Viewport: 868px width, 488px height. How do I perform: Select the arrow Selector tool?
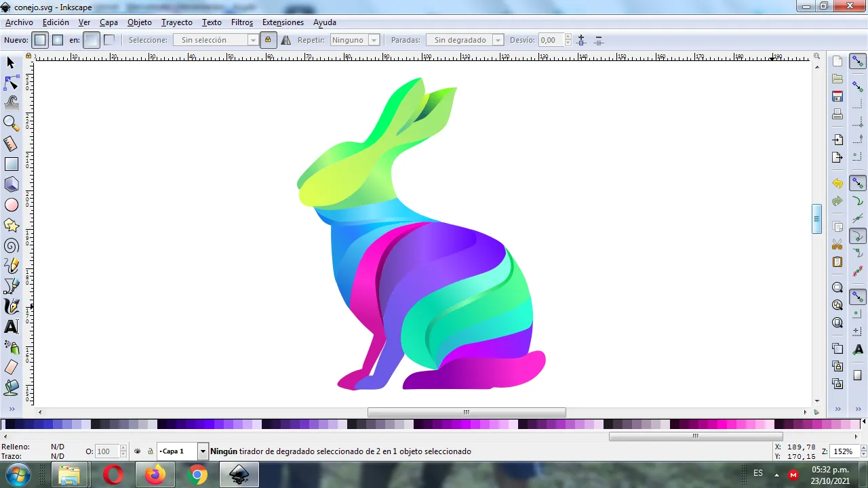pos(11,62)
